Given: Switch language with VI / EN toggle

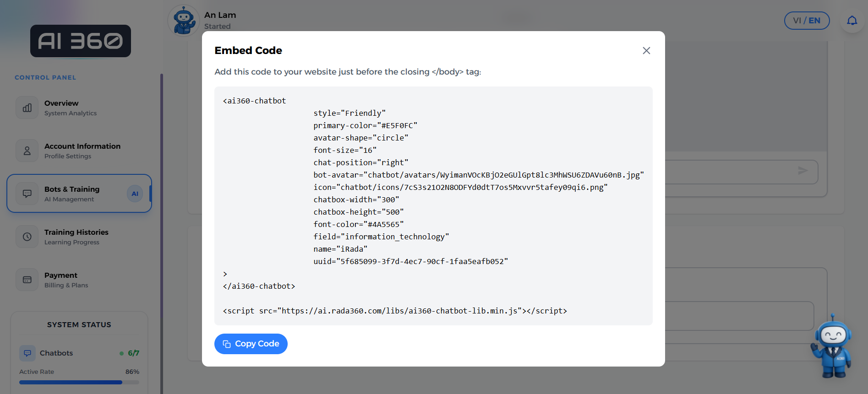Looking at the screenshot, I should click(807, 21).
